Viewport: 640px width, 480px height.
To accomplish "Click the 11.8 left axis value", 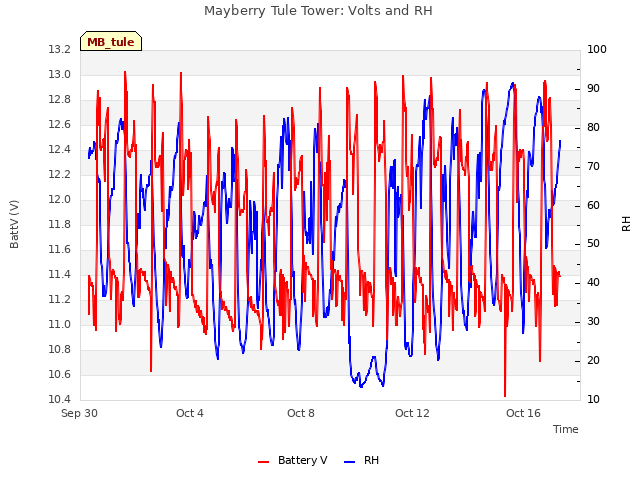I will (x=60, y=224).
